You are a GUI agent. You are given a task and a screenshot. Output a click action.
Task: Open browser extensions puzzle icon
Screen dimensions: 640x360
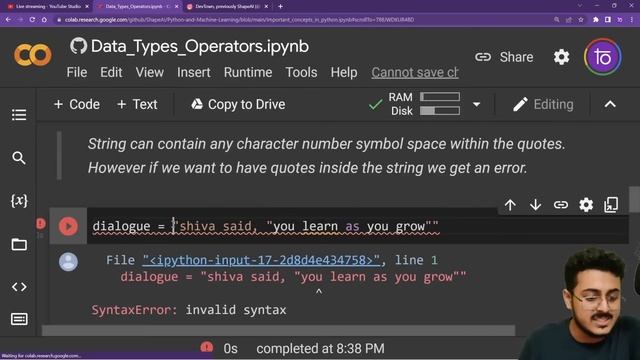(x=595, y=20)
